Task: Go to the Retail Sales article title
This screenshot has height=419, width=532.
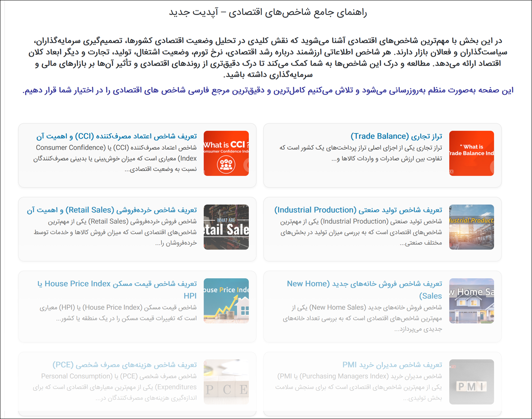Action: point(112,210)
